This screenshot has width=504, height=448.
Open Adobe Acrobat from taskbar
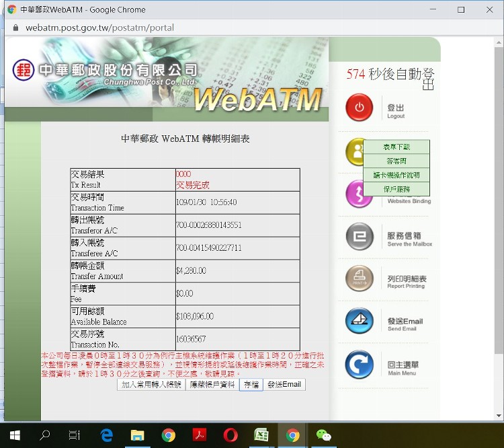click(x=200, y=435)
